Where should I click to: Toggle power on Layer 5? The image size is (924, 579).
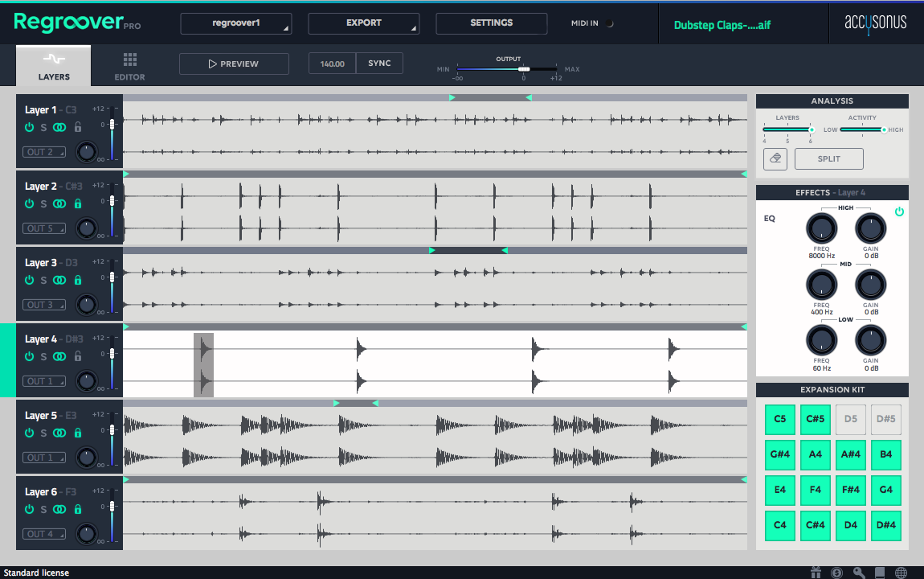[29, 433]
